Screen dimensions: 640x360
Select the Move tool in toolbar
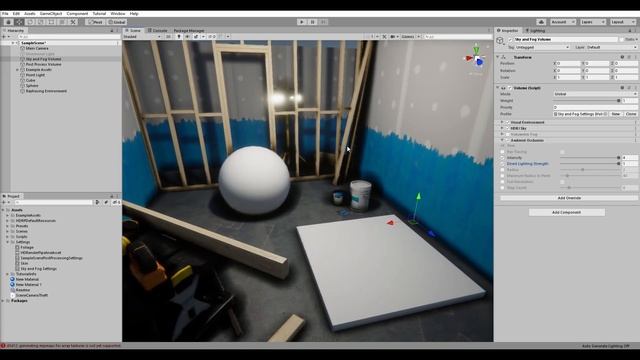pyautogui.click(x=19, y=22)
